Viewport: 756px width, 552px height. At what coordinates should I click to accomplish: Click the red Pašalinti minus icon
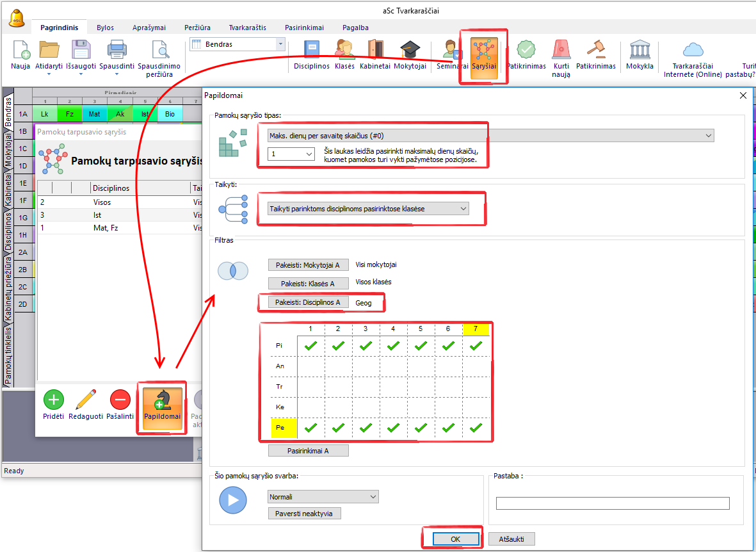tap(120, 400)
